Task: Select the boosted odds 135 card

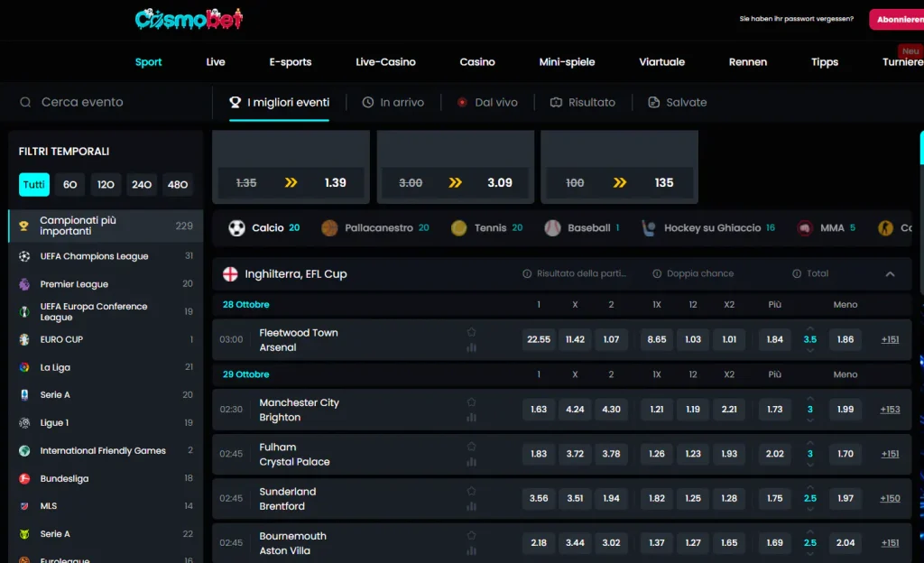Action: (x=619, y=167)
